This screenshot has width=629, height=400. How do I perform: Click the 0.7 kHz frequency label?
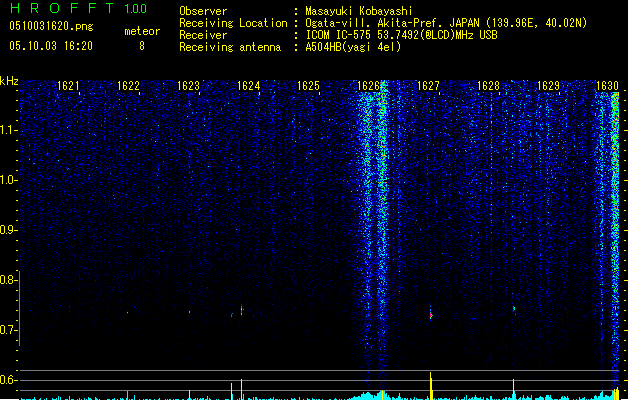coord(8,330)
